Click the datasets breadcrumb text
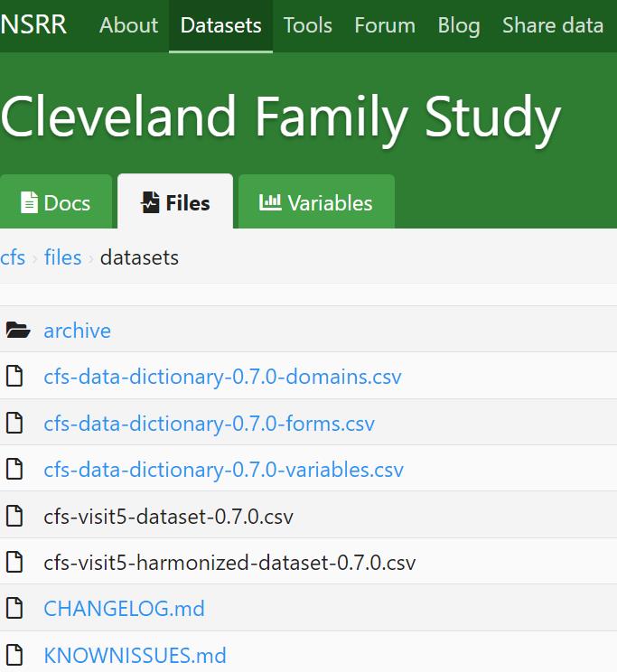Viewport: 617px width, 672px height. coord(139,257)
